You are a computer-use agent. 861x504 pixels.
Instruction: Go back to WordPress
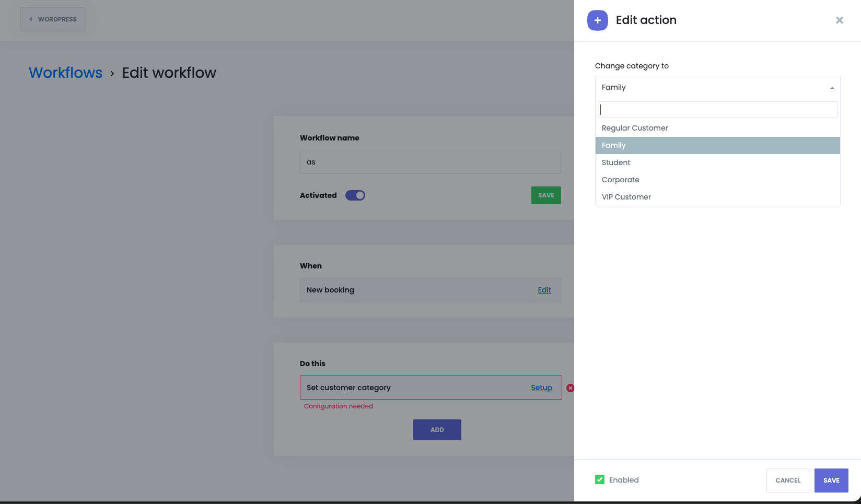click(x=53, y=19)
